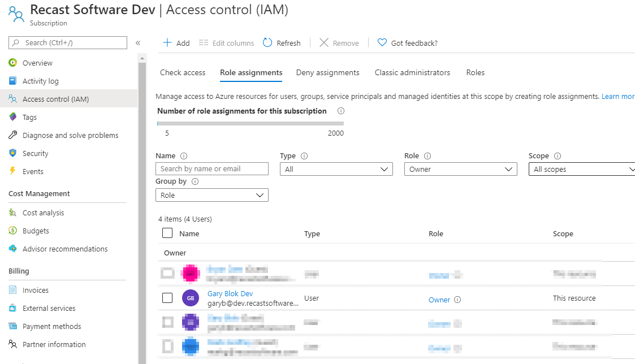Viewport: 635px width, 364px height.
Task: Click info icon beside Owner role
Action: [x=458, y=300]
